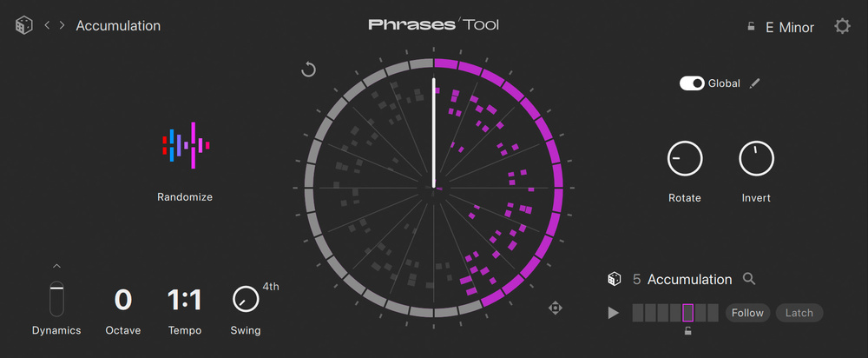Click the pencil edit icon beside Global
The width and height of the screenshot is (868, 358).
point(755,83)
